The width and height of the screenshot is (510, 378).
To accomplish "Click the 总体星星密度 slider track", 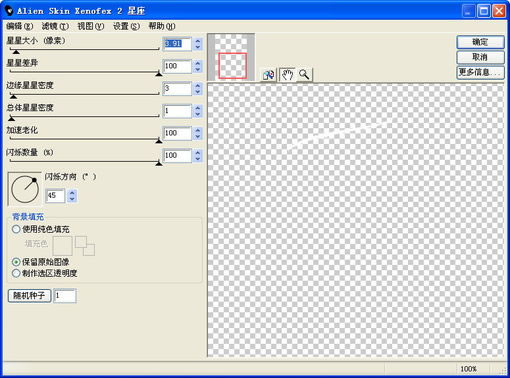I will pyautogui.click(x=85, y=117).
